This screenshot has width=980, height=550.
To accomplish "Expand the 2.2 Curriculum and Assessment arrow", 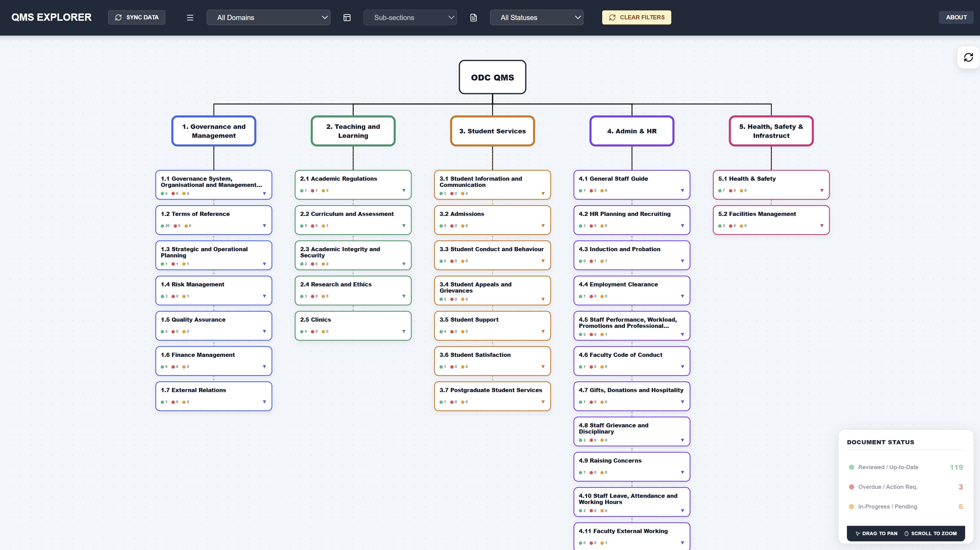I will pos(404,226).
